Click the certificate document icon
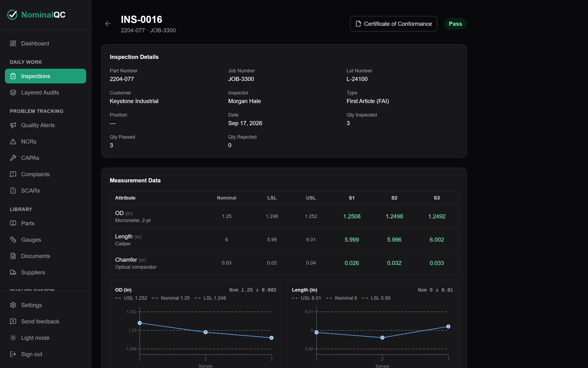588x368 pixels. click(358, 24)
